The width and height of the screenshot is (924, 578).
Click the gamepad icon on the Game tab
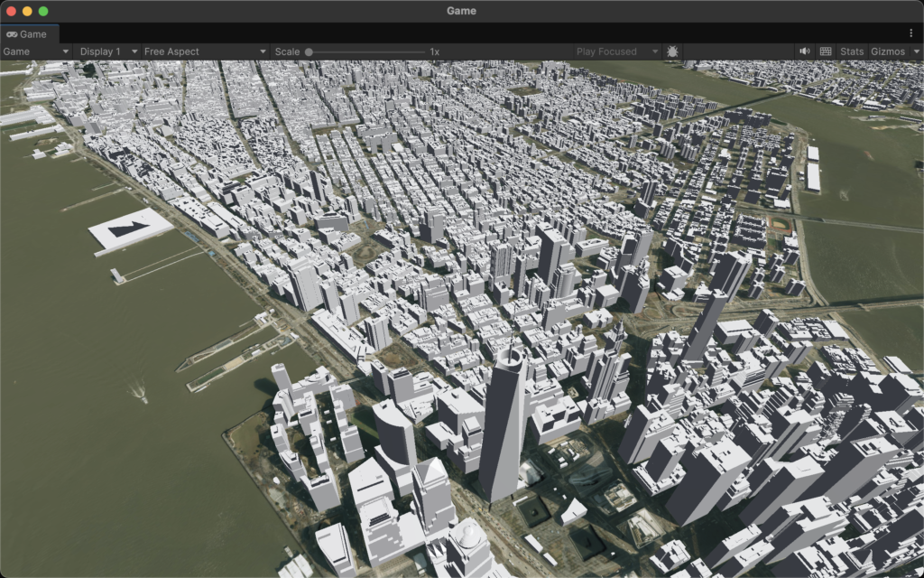pyautogui.click(x=11, y=34)
